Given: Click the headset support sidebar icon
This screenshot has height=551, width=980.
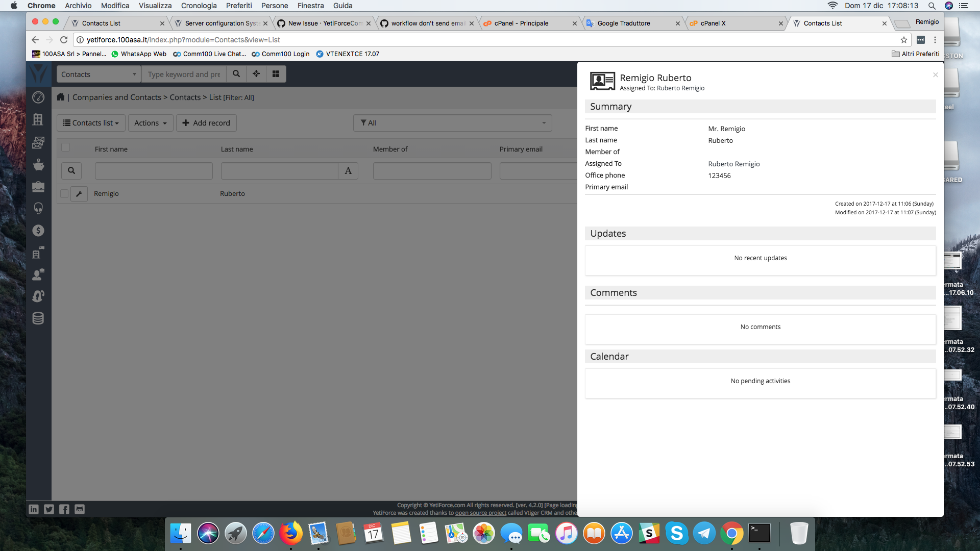Looking at the screenshot, I should point(38,208).
